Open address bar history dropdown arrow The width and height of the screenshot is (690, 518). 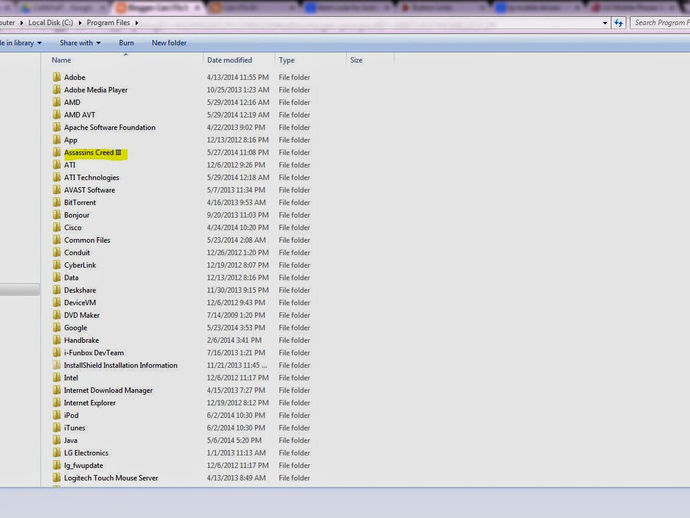pos(605,23)
